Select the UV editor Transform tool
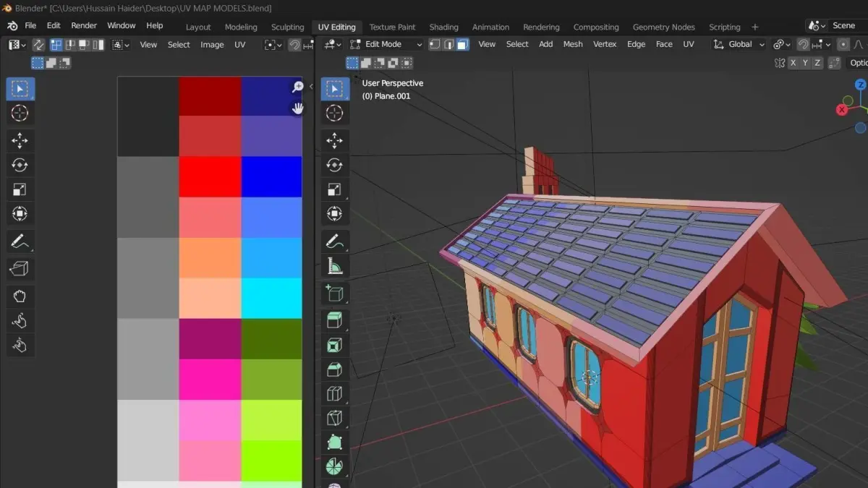This screenshot has height=488, width=868. pyautogui.click(x=20, y=214)
